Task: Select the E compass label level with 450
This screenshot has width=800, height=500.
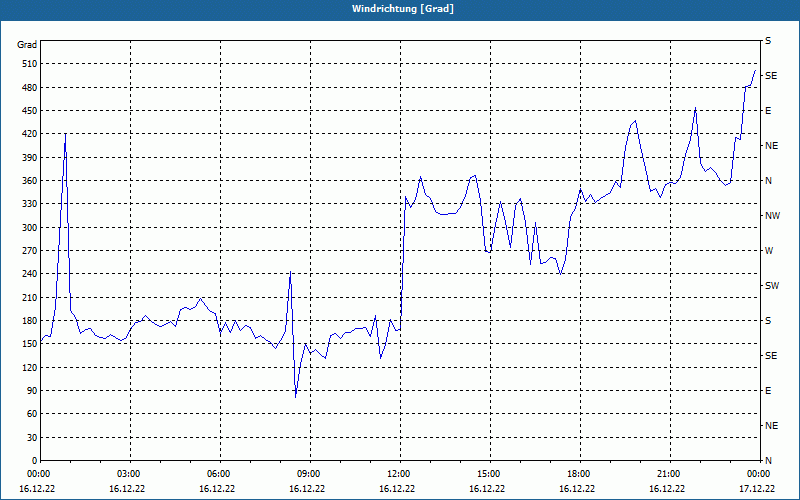Action: (768, 111)
